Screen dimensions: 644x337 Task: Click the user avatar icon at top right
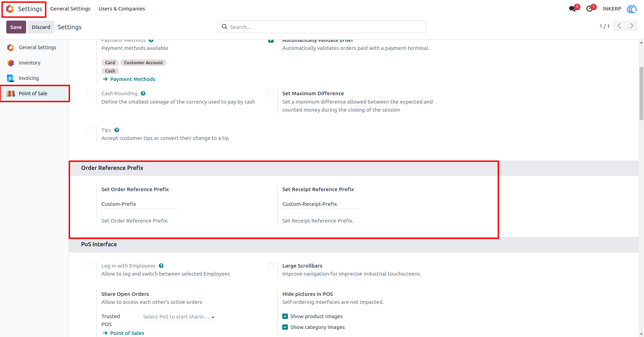632,9
